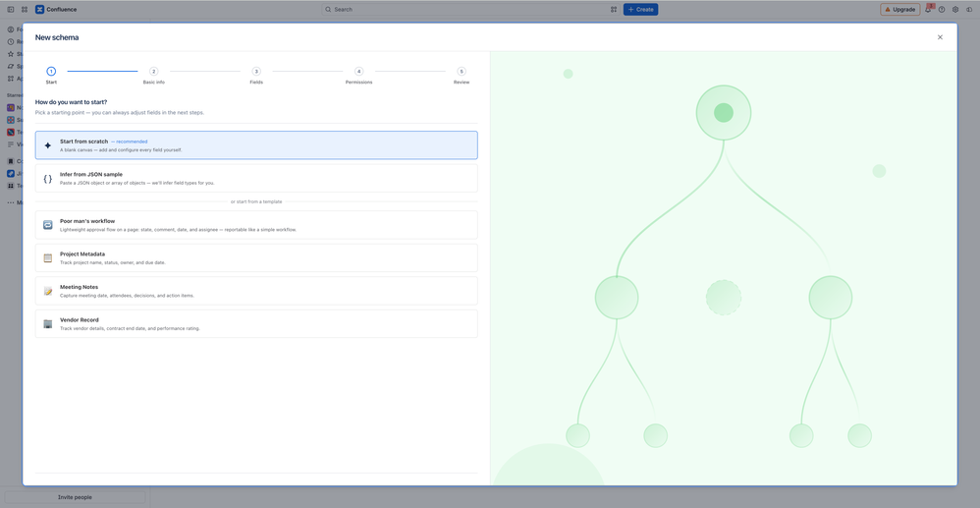This screenshot has height=508, width=980.
Task: Click the Confluence logo icon
Action: tap(40, 10)
